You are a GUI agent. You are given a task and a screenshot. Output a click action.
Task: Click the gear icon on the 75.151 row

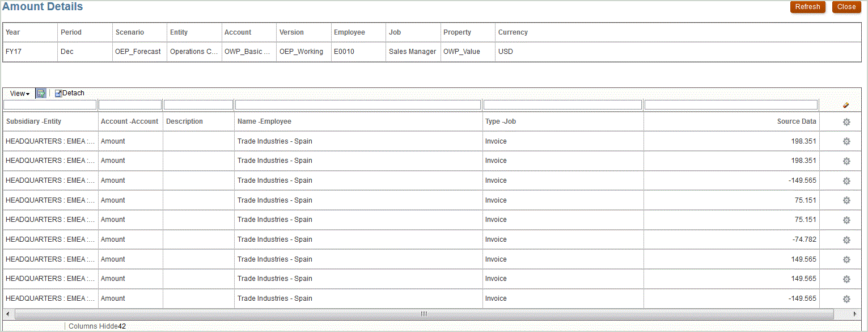[846, 200]
